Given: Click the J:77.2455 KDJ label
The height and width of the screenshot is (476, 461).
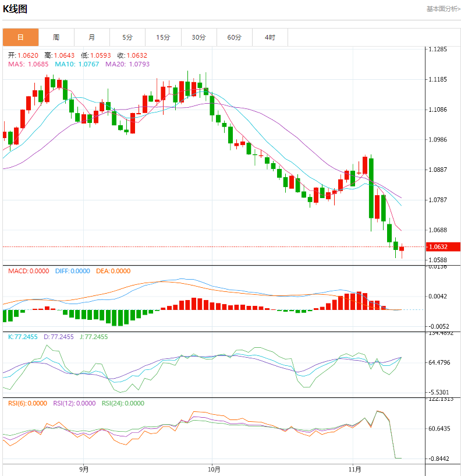Looking at the screenshot, I should [x=94, y=337].
